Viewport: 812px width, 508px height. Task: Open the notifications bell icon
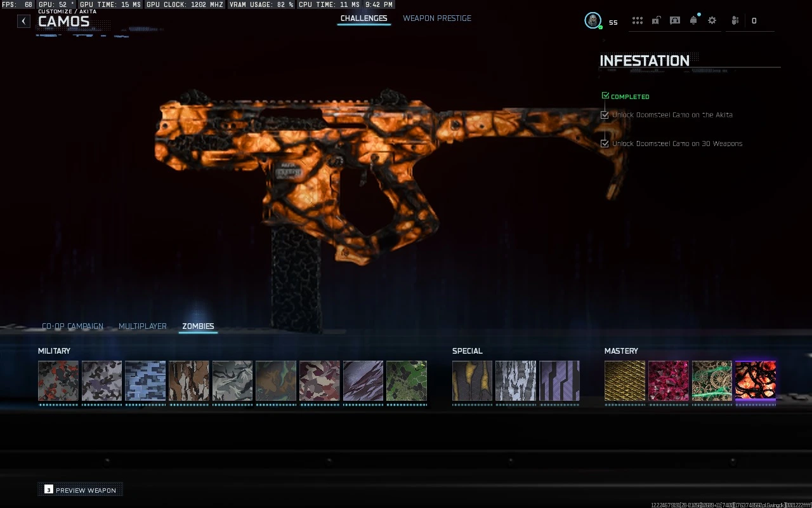point(694,20)
